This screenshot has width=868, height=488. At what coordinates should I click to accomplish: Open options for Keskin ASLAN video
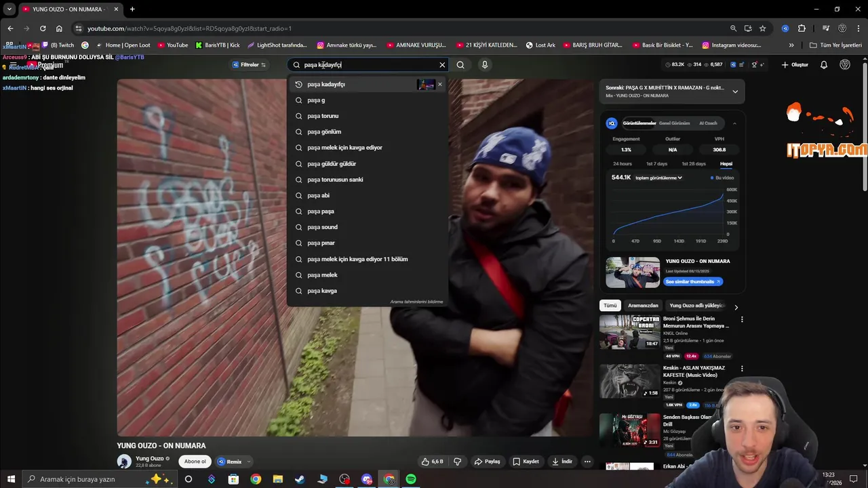[x=742, y=369]
